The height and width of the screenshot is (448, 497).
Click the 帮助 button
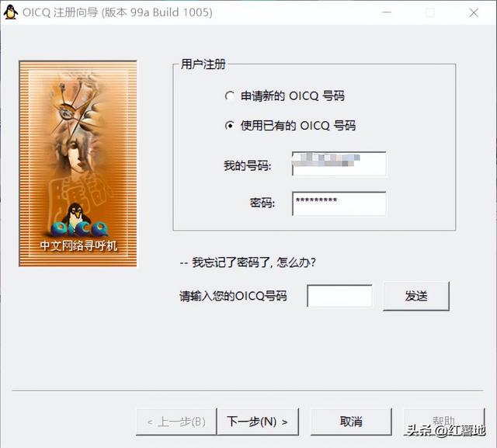coord(444,422)
